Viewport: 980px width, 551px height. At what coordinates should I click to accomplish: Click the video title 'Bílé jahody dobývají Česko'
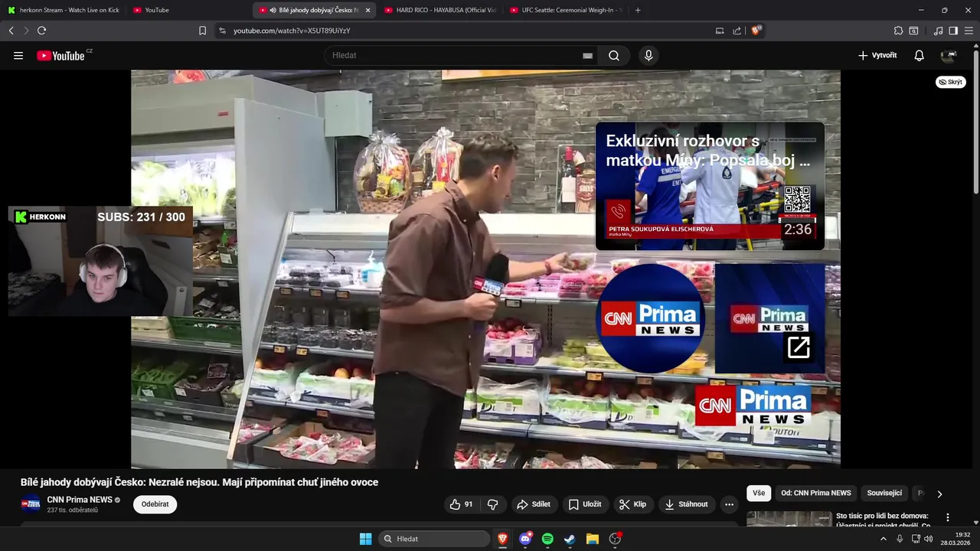[x=199, y=482]
